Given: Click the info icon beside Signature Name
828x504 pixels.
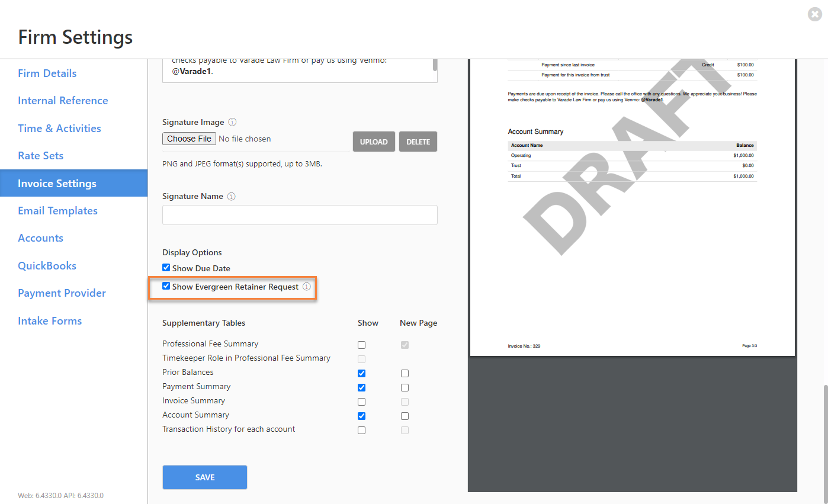Looking at the screenshot, I should coord(232,196).
